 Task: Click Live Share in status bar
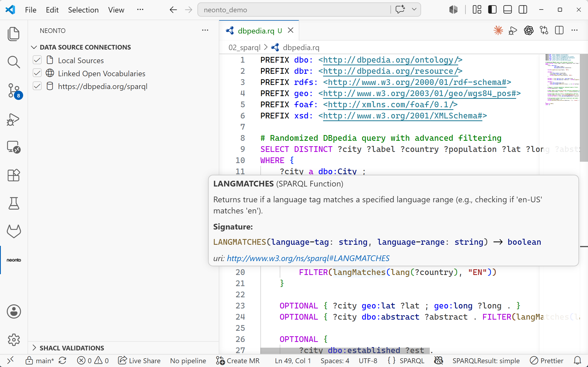click(139, 361)
